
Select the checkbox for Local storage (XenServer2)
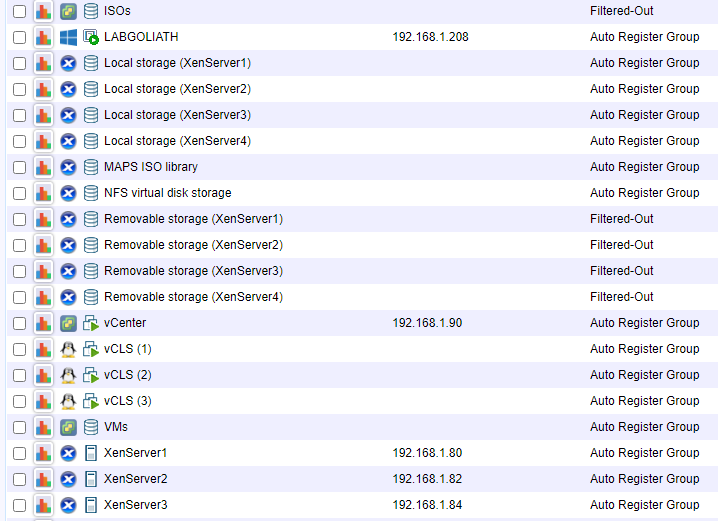tap(20, 89)
